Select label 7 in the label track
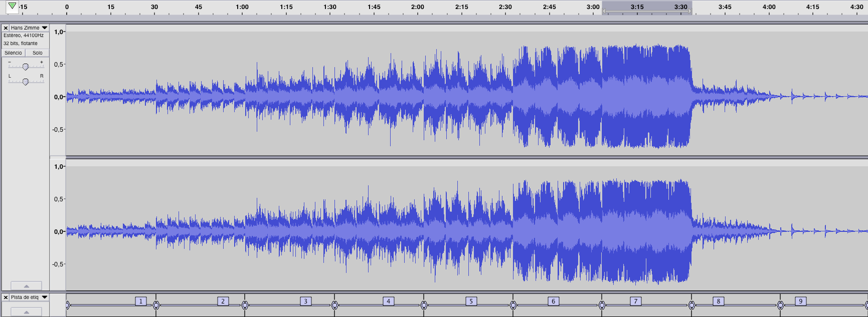This screenshot has height=317, width=868. click(636, 301)
